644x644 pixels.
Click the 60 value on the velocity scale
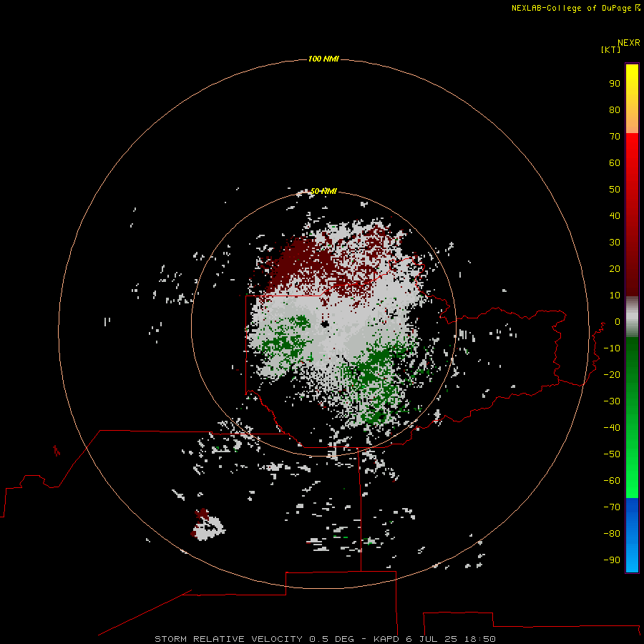click(615, 163)
